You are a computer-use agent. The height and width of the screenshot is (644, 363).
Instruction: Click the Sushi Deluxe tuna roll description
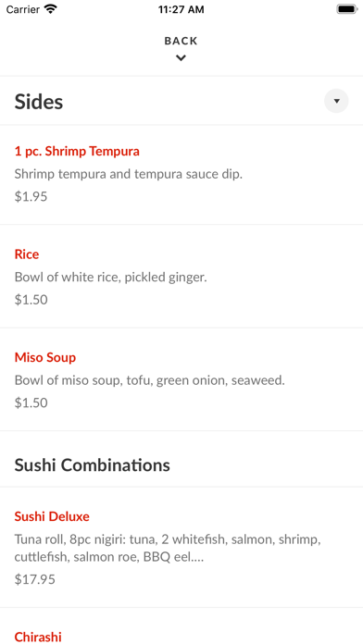point(168,549)
